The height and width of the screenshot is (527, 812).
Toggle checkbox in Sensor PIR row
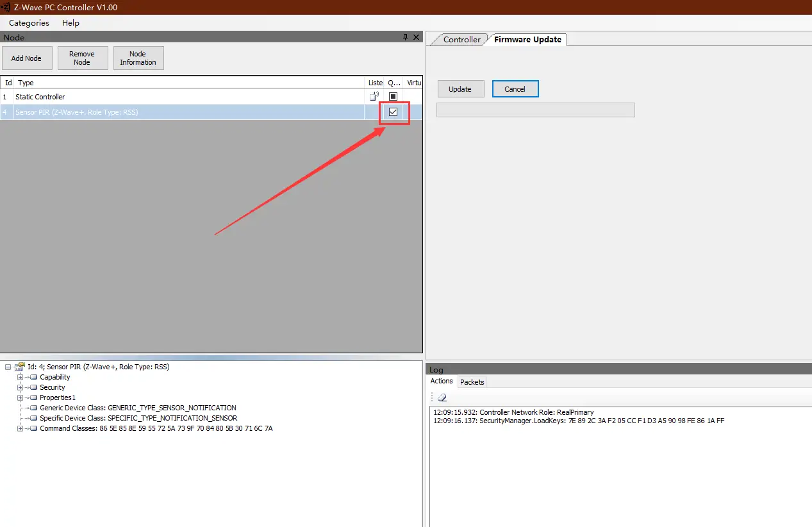(x=394, y=112)
